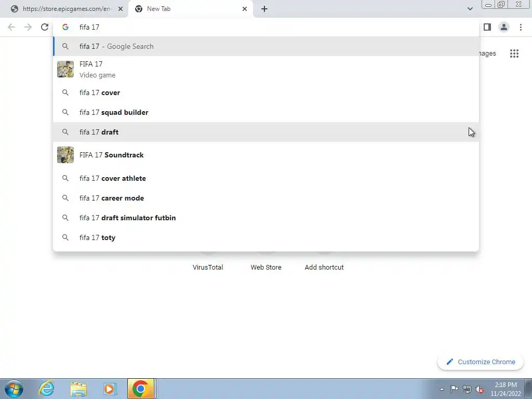This screenshot has width=532, height=399.
Task: Choose FIFA 17 Soundtrack suggestion
Action: tap(266, 155)
